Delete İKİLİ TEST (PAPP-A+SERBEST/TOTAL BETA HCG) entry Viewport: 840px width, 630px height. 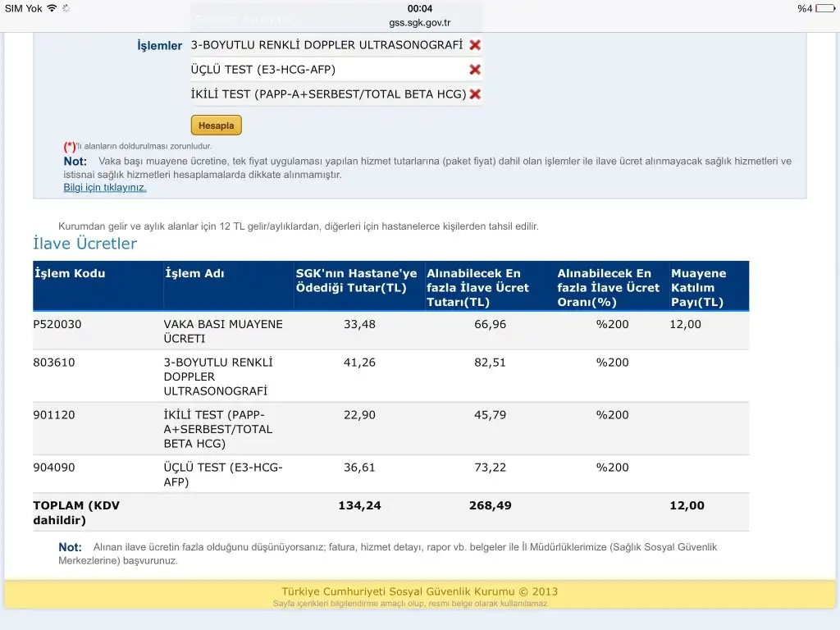pos(475,94)
